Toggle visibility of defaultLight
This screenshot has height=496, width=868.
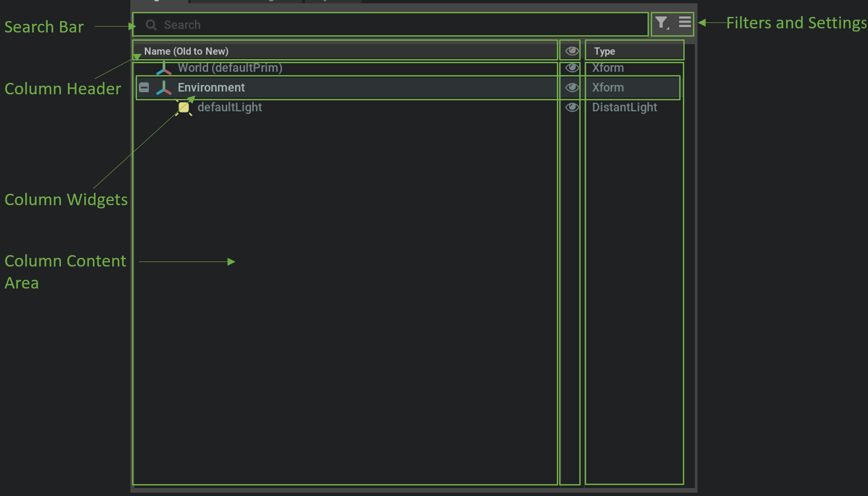point(571,107)
